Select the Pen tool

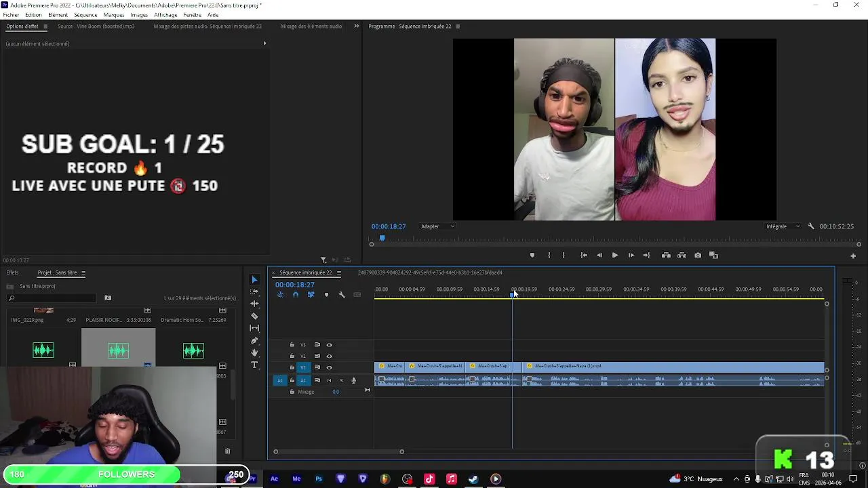tap(254, 340)
